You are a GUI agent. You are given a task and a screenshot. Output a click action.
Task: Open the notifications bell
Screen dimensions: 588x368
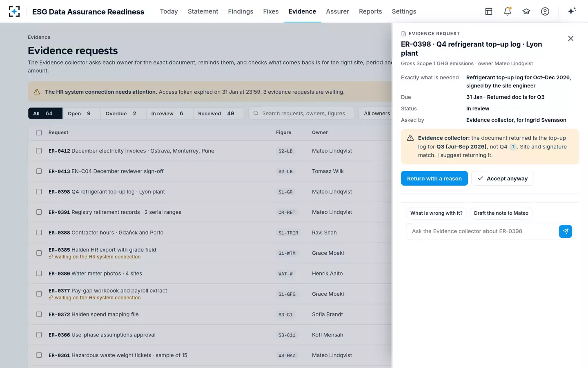[x=508, y=11]
